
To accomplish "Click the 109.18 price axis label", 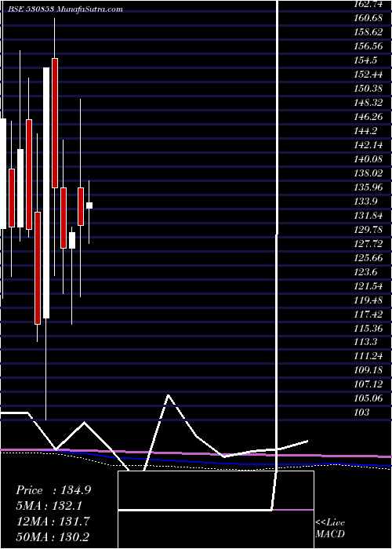I will click(368, 370).
